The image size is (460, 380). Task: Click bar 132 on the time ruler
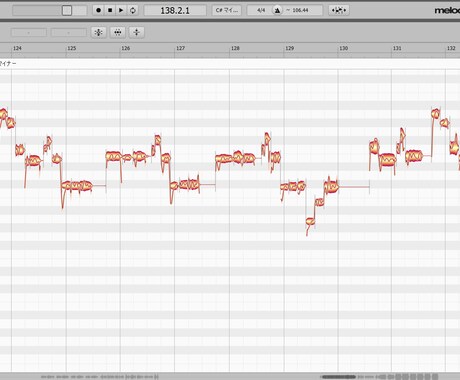(x=451, y=48)
